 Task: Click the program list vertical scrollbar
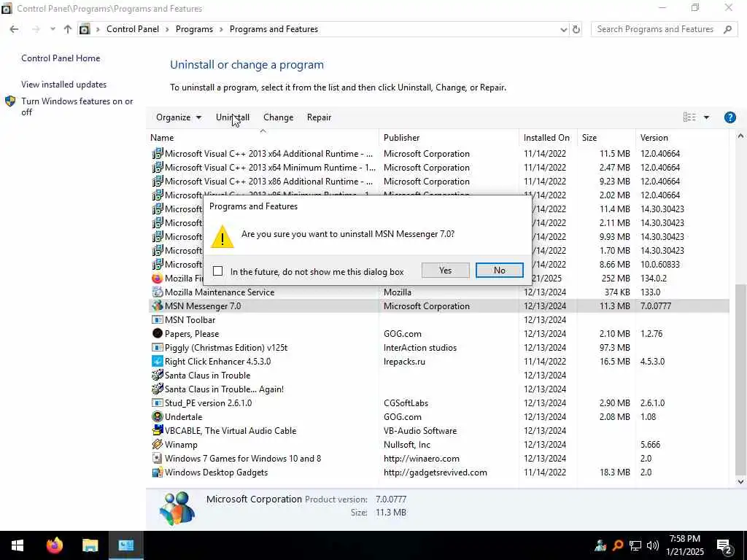[740, 378]
